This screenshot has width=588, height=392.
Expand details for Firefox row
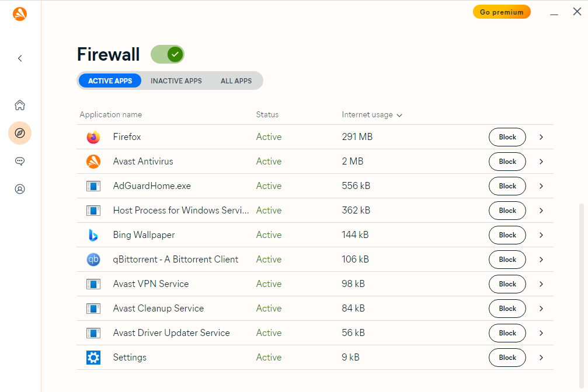541,137
